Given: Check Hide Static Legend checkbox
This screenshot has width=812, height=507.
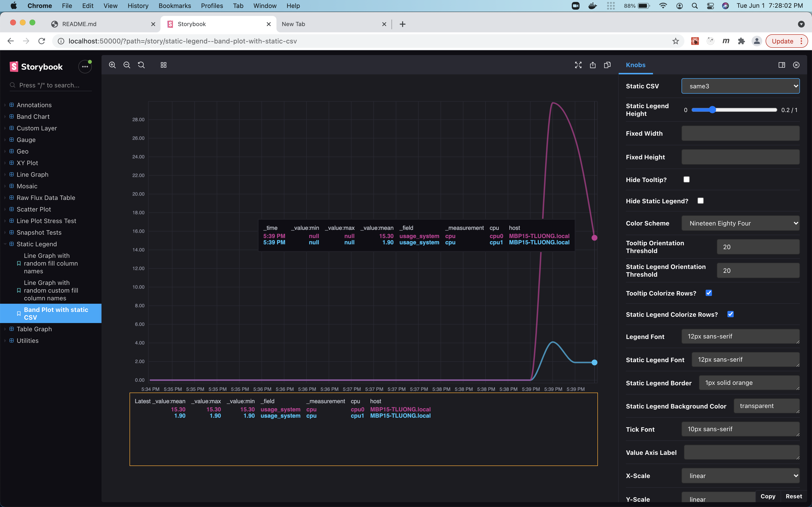Looking at the screenshot, I should (x=701, y=201).
